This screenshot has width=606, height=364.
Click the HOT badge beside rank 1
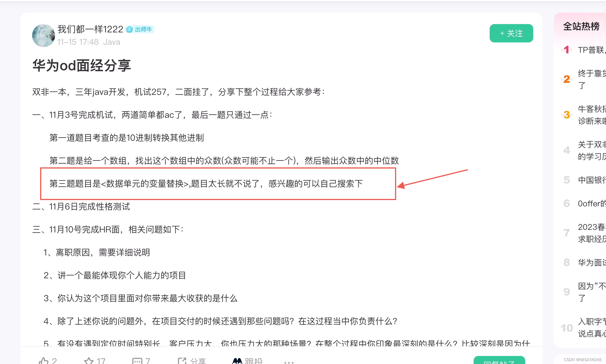point(566,49)
